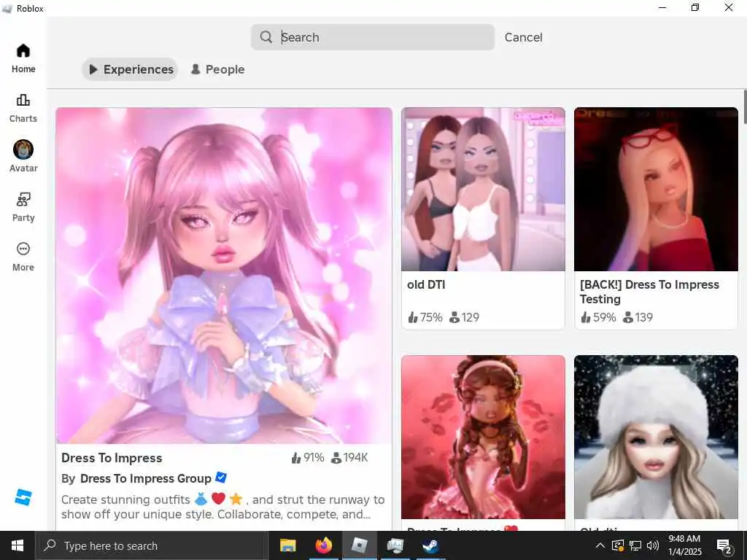Click the Roblox taskbar icon
This screenshot has width=747, height=560.
(x=359, y=545)
